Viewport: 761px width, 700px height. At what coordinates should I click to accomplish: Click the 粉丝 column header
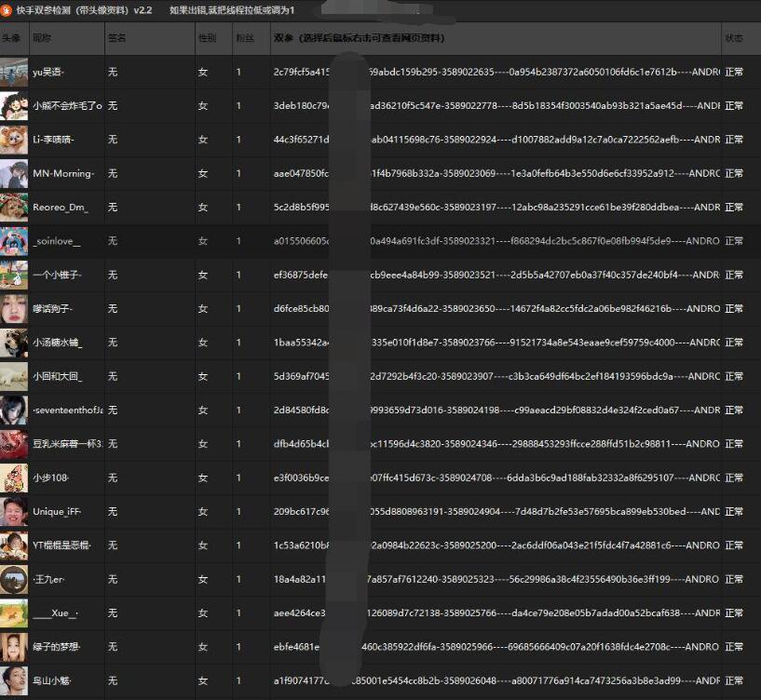click(x=244, y=38)
